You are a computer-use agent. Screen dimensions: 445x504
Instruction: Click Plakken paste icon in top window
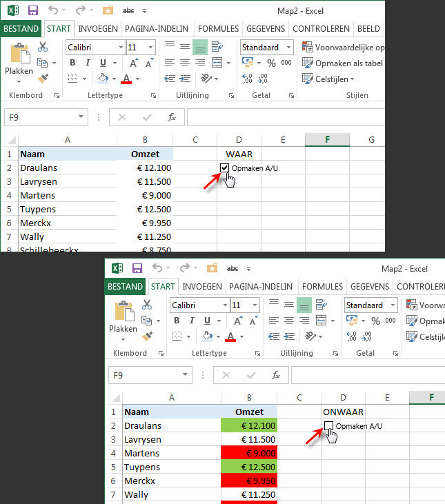tap(19, 53)
